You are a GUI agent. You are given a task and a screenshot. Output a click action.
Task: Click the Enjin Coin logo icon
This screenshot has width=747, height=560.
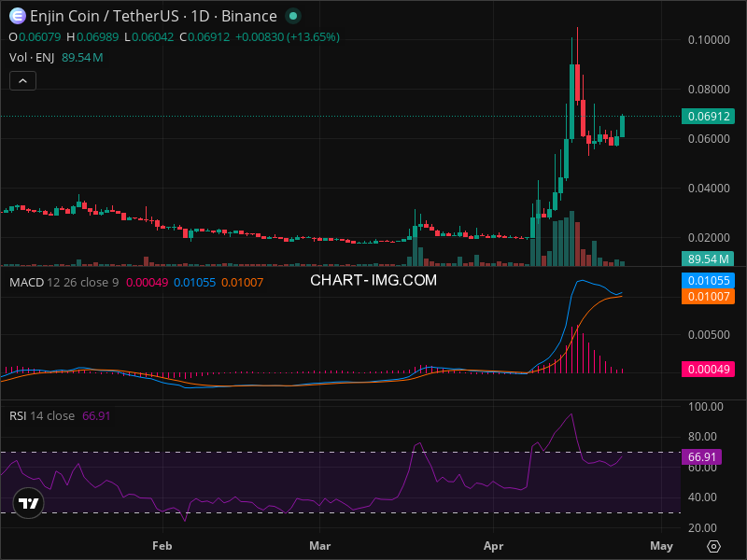18,16
